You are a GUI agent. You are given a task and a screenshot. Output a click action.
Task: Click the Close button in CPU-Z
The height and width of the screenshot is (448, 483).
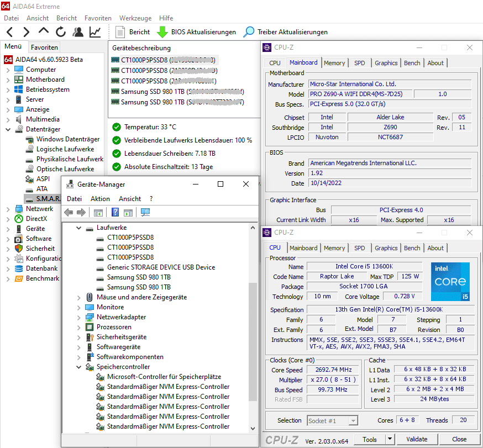(459, 439)
